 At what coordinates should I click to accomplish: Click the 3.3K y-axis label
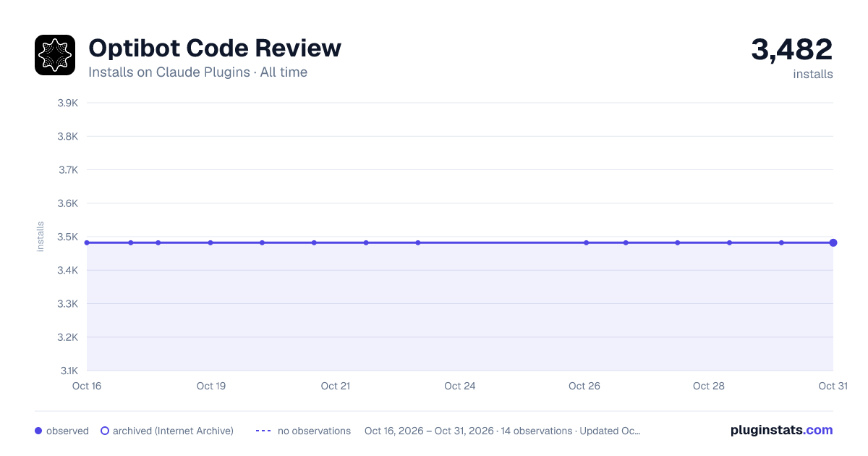tap(68, 304)
